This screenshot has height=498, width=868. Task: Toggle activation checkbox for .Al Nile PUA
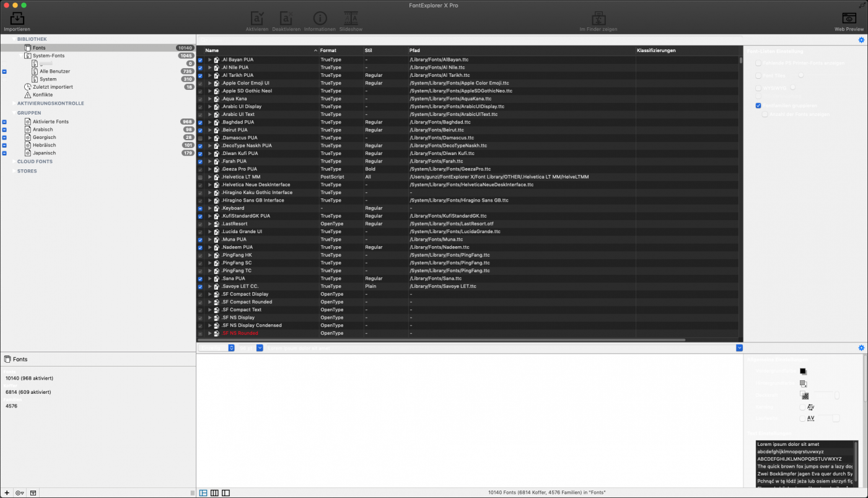click(200, 68)
